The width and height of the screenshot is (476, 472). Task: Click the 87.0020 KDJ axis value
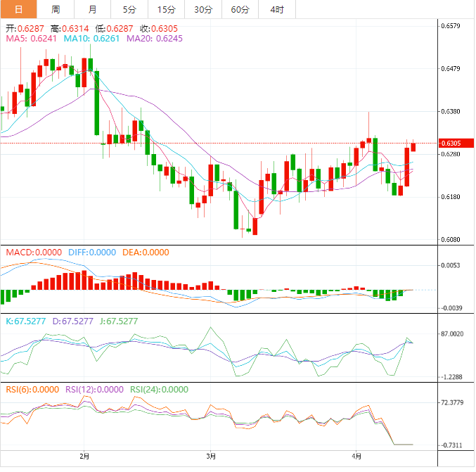pos(452,334)
